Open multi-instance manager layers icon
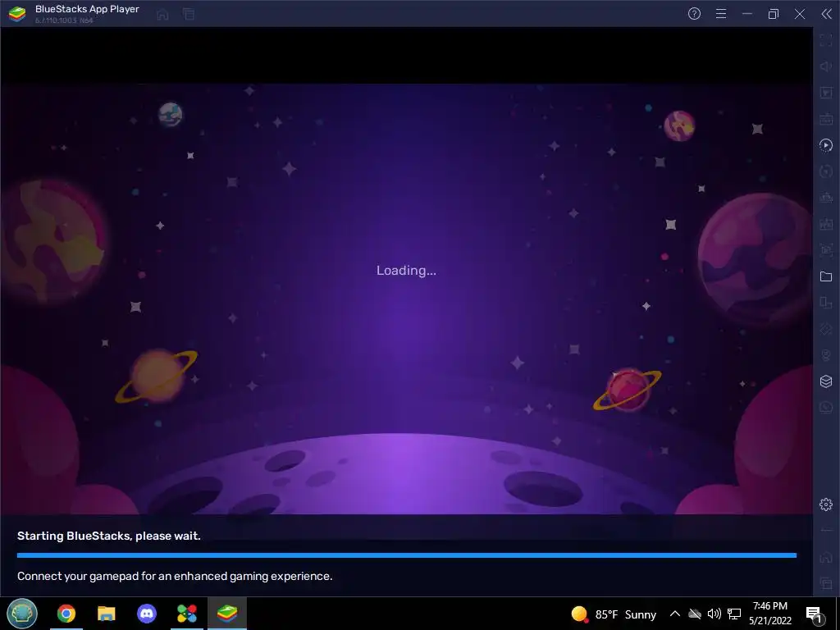This screenshot has height=630, width=840. pos(826,381)
